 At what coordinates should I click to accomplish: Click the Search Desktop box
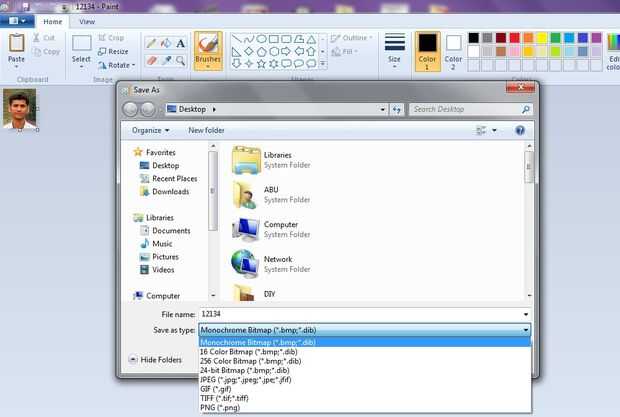pyautogui.click(x=471, y=109)
